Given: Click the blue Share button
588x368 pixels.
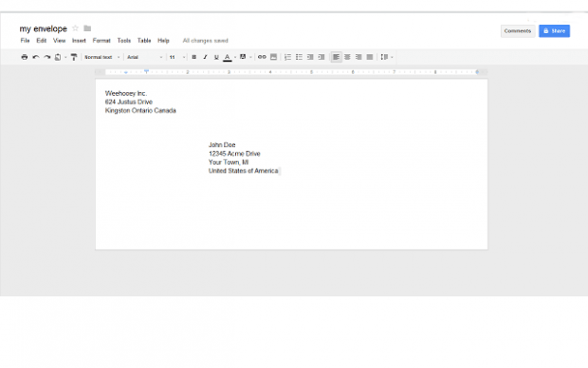Looking at the screenshot, I should (x=554, y=30).
